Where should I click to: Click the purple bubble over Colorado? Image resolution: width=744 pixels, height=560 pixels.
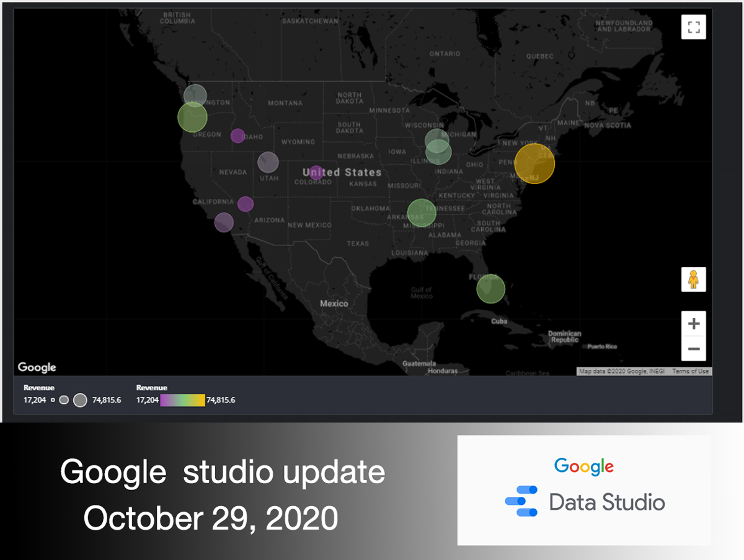click(316, 172)
